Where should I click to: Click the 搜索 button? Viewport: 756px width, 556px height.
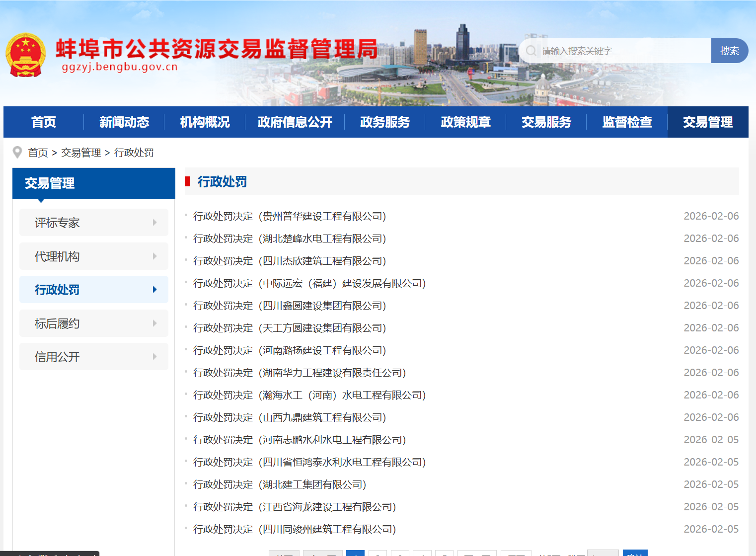pos(730,51)
